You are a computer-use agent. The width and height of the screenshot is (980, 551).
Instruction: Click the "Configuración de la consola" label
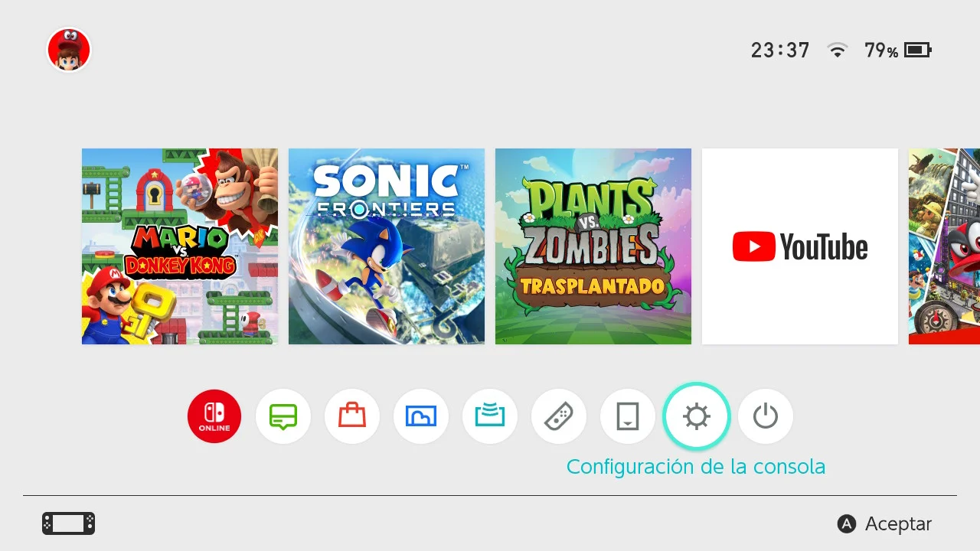point(695,467)
